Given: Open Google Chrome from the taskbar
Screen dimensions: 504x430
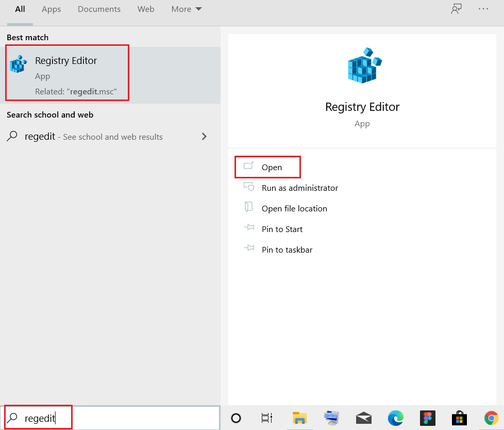Looking at the screenshot, I should [x=491, y=418].
